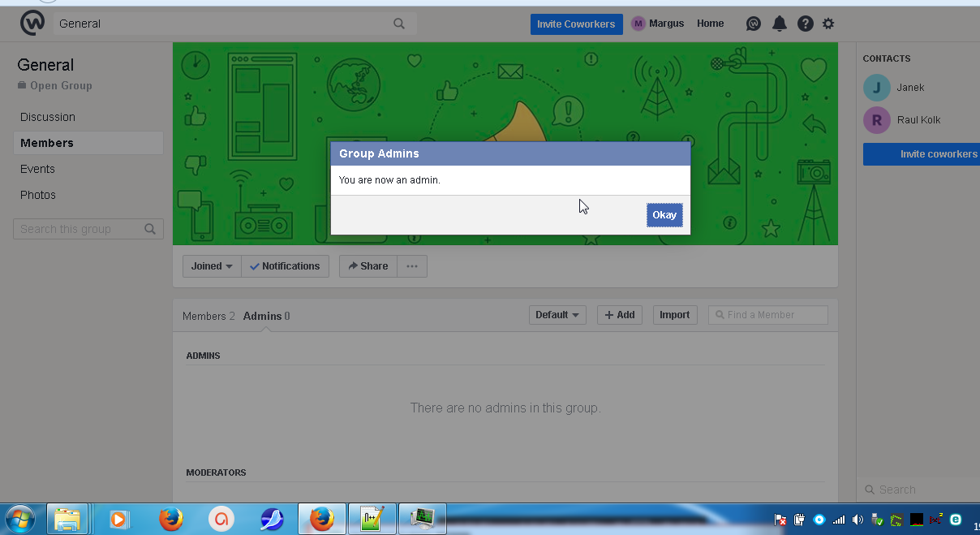Image resolution: width=980 pixels, height=535 pixels.
Task: Open Notepad++ taskbar window
Action: pos(372,518)
